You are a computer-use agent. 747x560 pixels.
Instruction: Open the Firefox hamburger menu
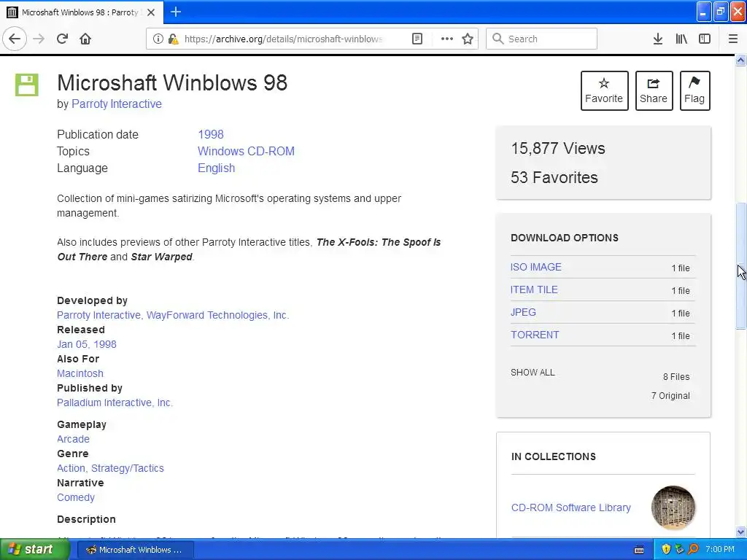click(732, 39)
